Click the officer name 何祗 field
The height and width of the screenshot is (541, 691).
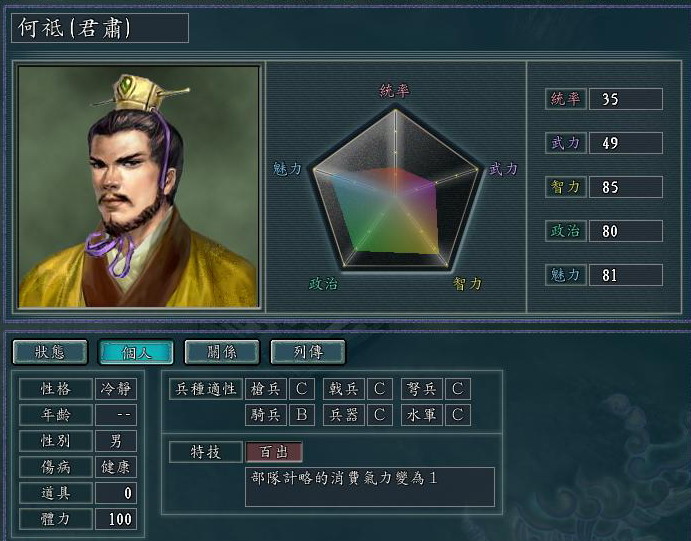point(100,28)
